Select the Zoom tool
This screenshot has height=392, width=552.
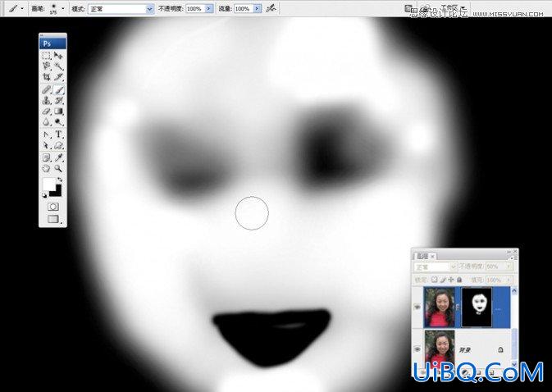(x=58, y=169)
